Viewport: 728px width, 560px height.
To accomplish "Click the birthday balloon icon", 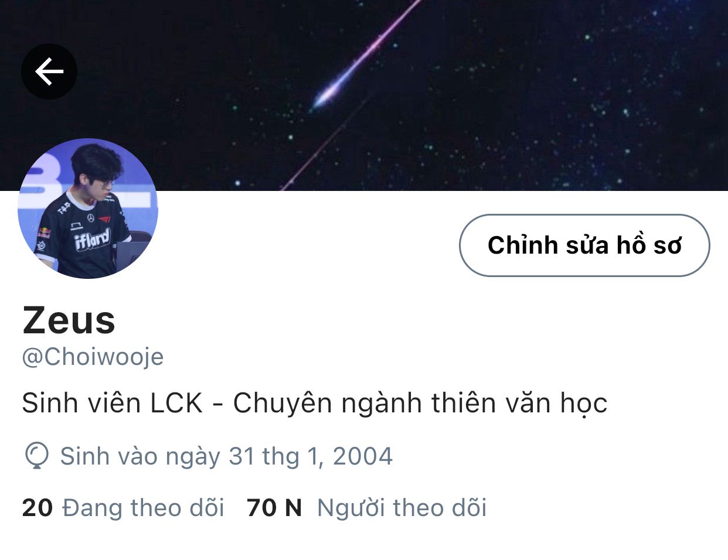I will pyautogui.click(x=36, y=456).
